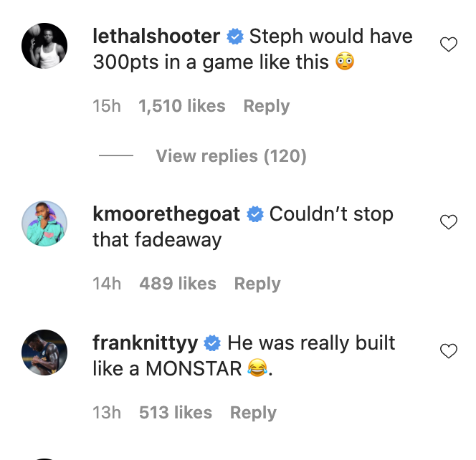Click franknittyy's verified badge
Screen dimensions: 476x460
point(212,343)
